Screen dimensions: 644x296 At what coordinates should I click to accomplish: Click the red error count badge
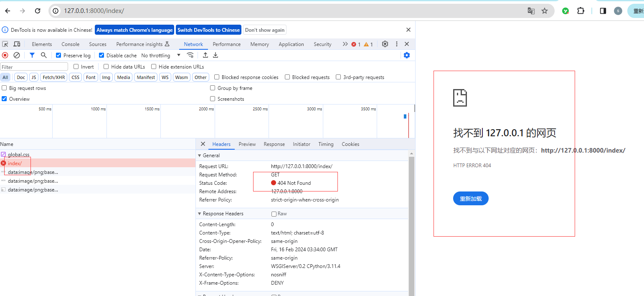pyautogui.click(x=356, y=44)
